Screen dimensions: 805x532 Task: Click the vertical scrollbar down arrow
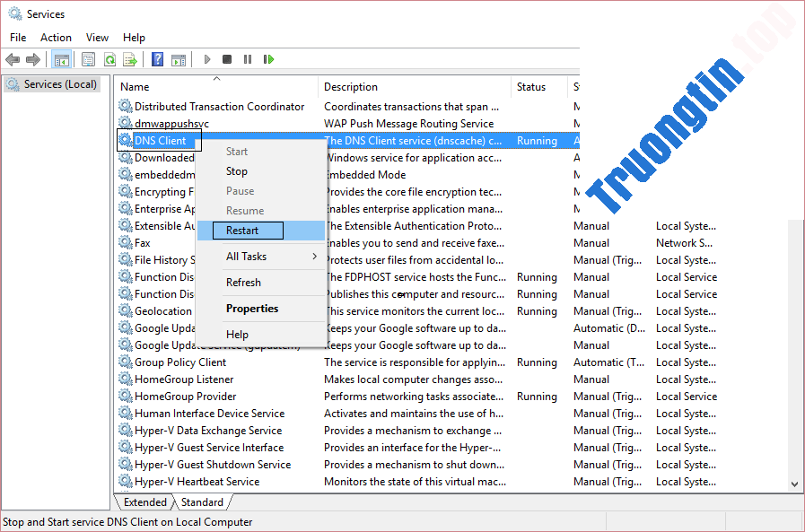(x=795, y=484)
